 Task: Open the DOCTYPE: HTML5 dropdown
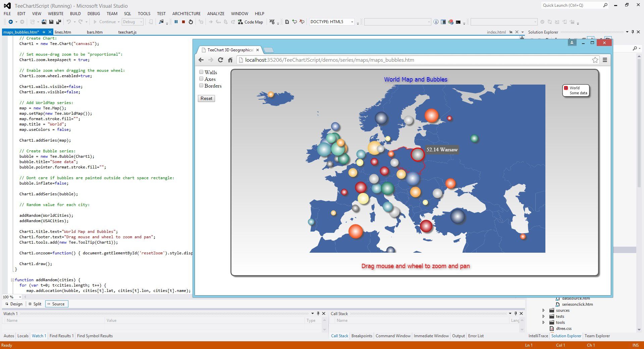(352, 22)
